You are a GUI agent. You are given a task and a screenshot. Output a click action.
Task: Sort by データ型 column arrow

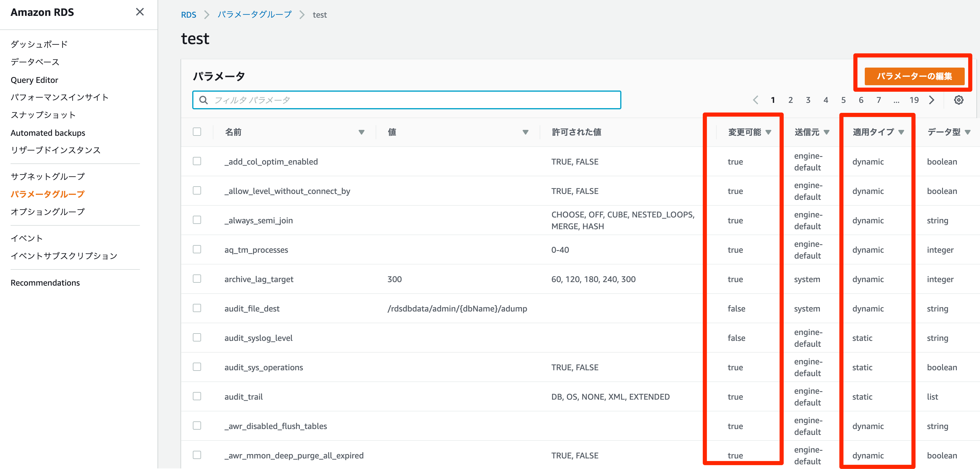tap(967, 132)
